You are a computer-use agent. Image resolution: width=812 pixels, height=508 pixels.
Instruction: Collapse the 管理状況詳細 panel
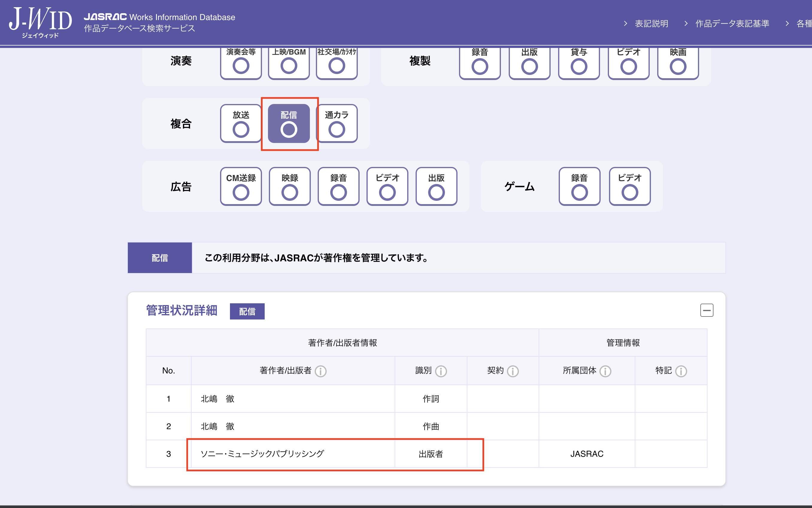tap(707, 310)
